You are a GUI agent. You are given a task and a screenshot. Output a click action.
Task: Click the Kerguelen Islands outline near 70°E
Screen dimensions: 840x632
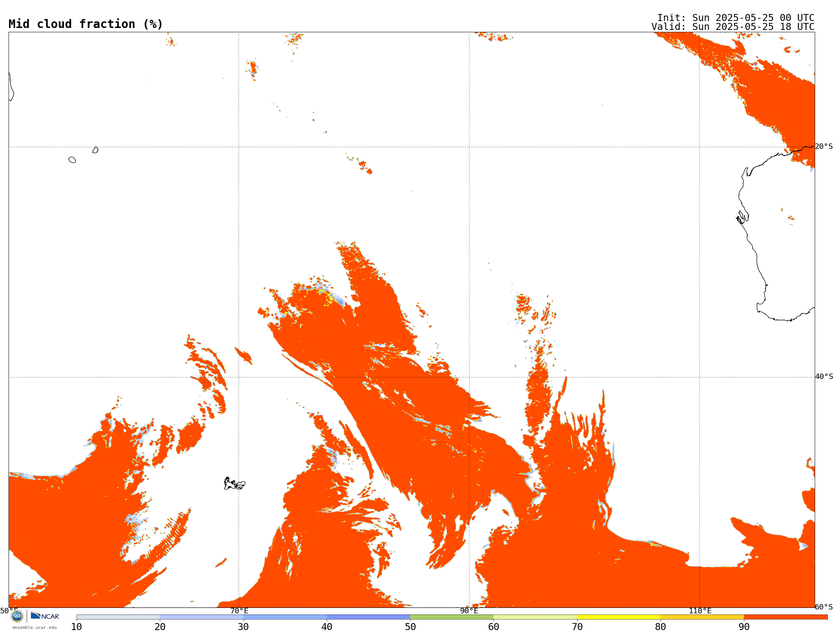click(x=234, y=484)
